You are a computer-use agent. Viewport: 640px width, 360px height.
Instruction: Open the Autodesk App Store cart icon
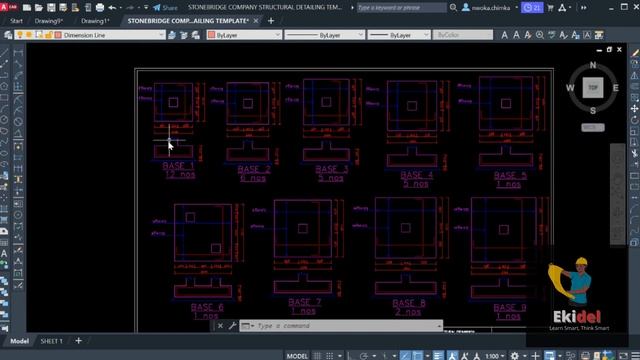(551, 7)
